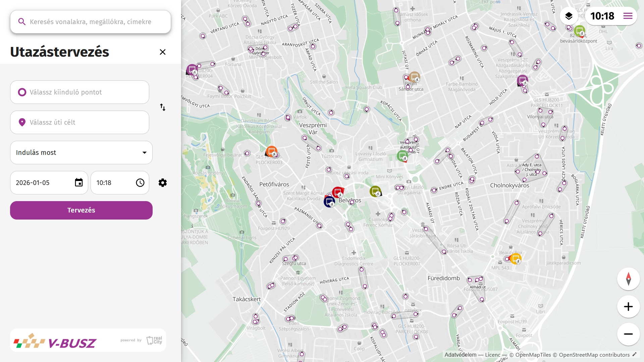Viewport: 644px width, 362px height.
Task: Close the Utazástervezés panel
Action: pos(163,52)
